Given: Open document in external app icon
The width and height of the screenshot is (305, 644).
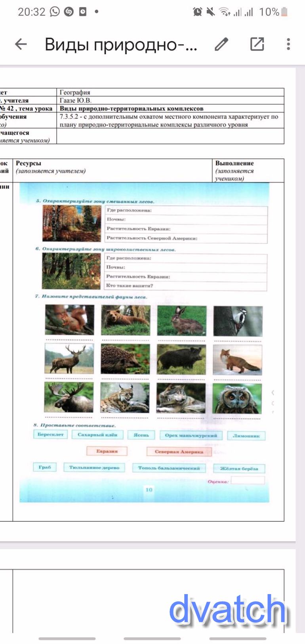Looking at the screenshot, I should coord(257,44).
